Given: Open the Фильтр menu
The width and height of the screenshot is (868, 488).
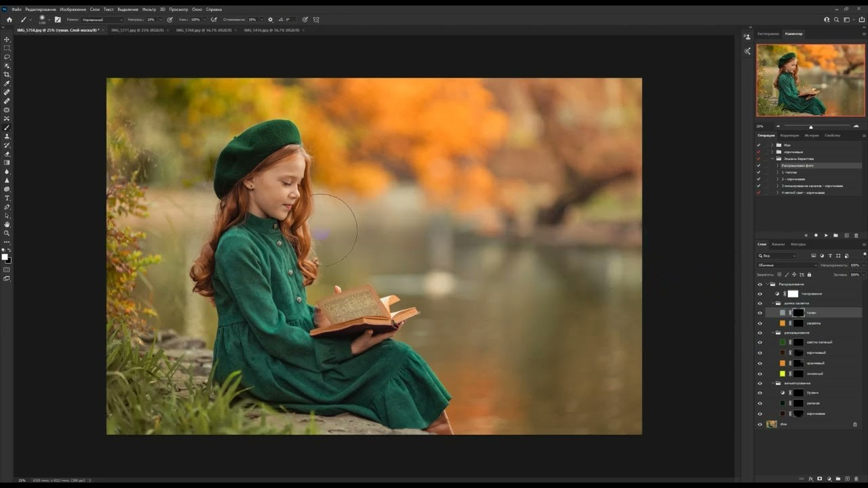Looking at the screenshot, I should 149,9.
